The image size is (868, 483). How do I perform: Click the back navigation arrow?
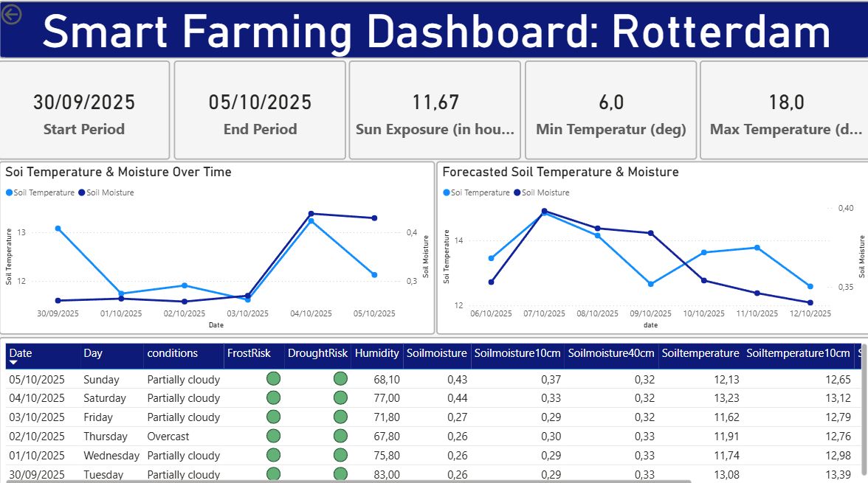coord(11,15)
